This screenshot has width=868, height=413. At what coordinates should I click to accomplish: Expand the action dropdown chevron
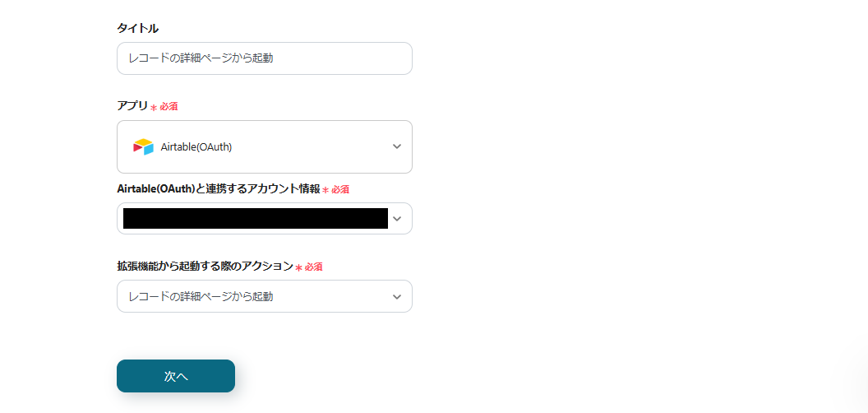click(x=397, y=296)
